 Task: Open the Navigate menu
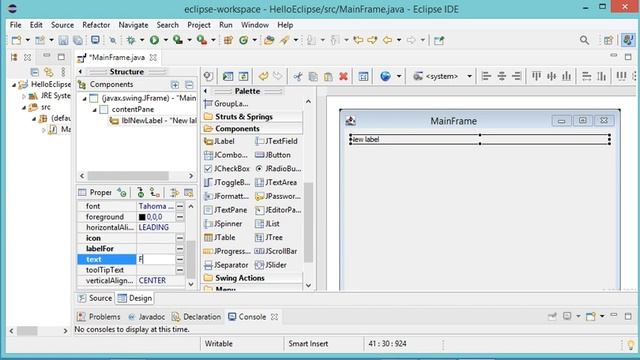point(133,25)
